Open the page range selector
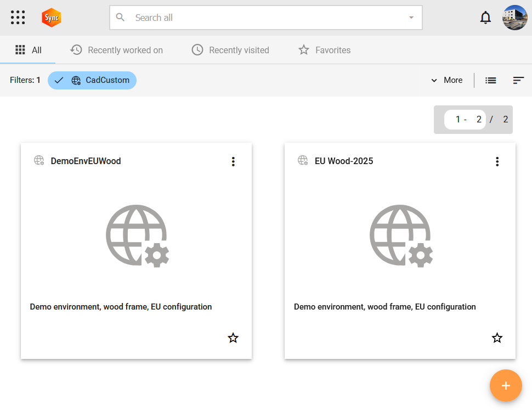Viewport: 532px width, 410px height. (465, 120)
